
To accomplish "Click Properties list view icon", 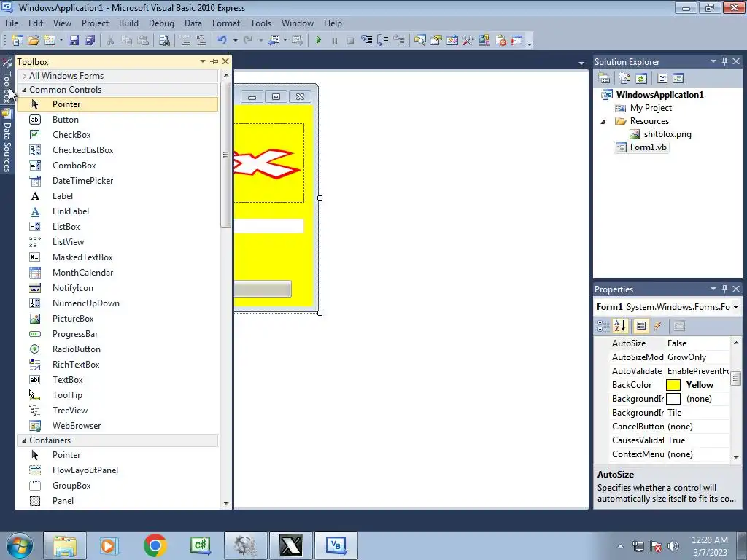I will coord(641,326).
